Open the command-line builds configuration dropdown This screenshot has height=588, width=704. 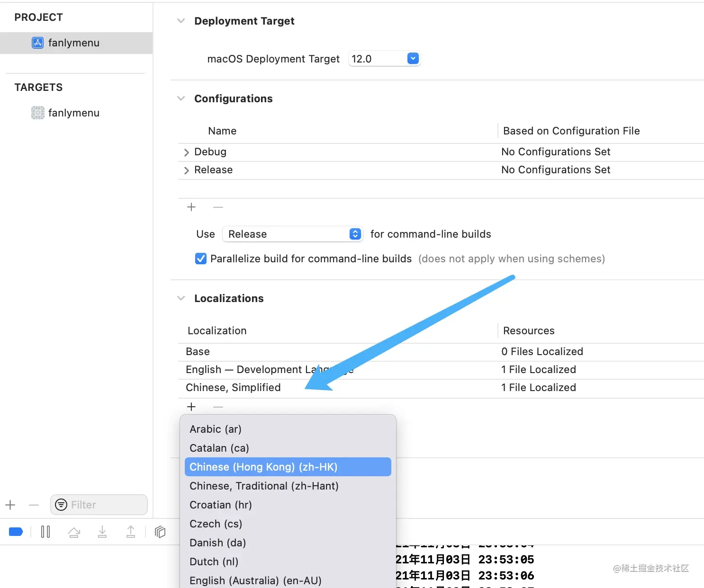coord(293,234)
